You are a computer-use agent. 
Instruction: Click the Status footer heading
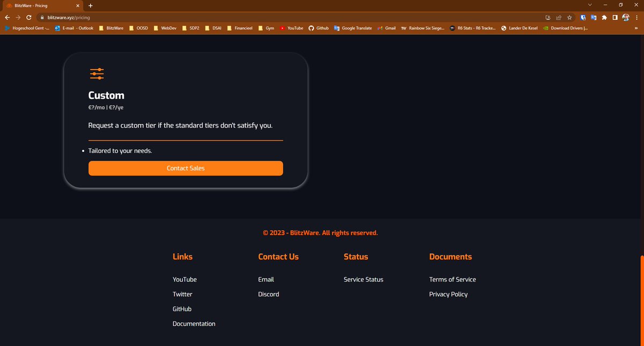pyautogui.click(x=356, y=257)
